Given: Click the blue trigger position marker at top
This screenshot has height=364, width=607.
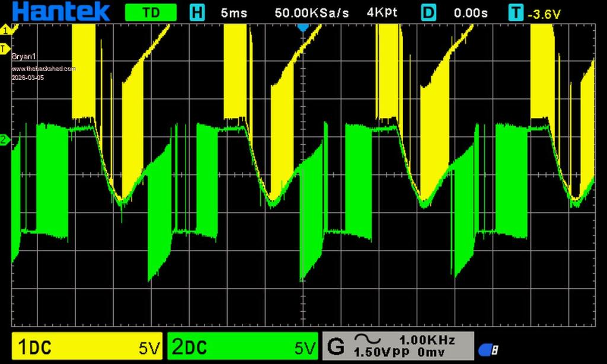Looking at the screenshot, I should [x=303, y=27].
